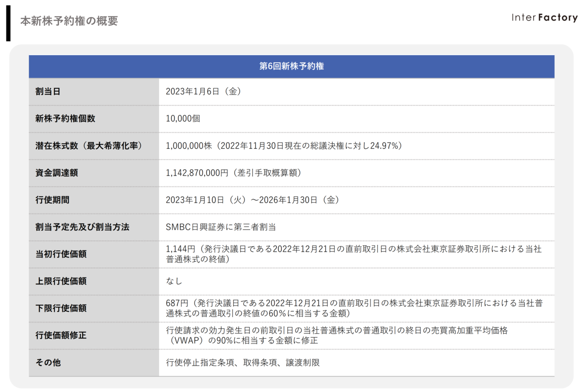
Task: Select the slide title 本新株予約権の概要
Action: (69, 21)
